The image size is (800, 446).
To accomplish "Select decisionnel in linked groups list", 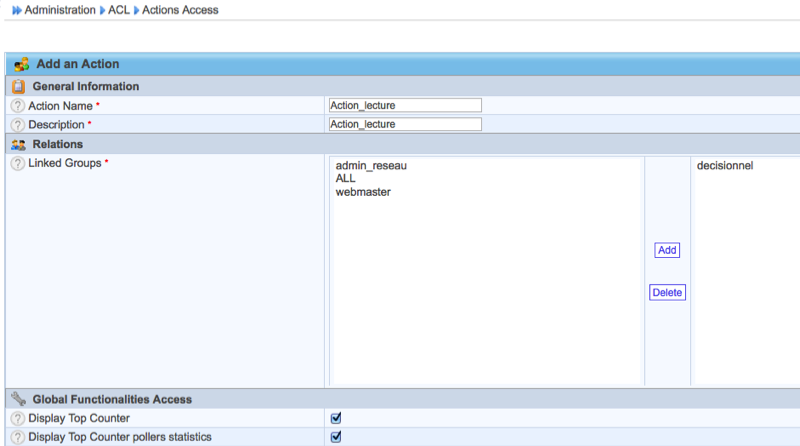I will coord(724,166).
